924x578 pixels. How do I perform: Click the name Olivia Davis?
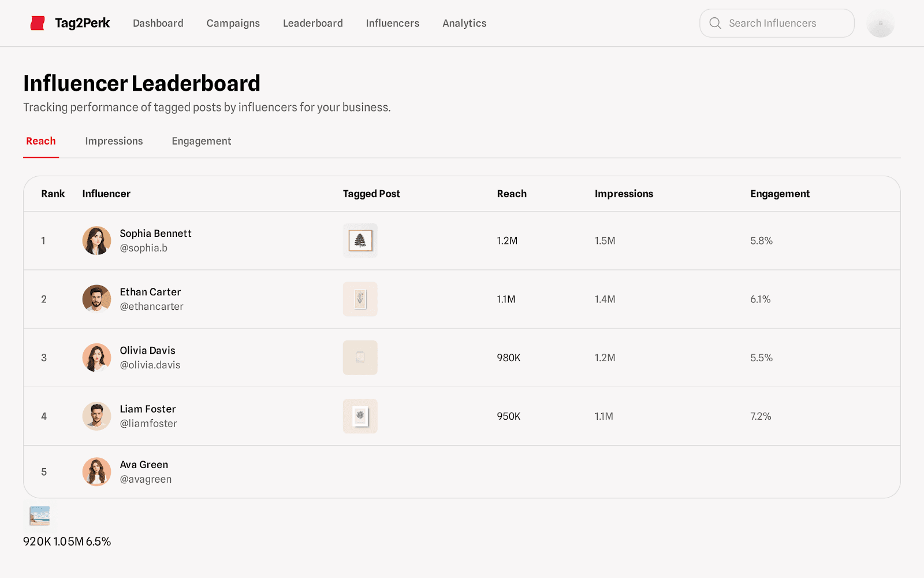(x=147, y=350)
